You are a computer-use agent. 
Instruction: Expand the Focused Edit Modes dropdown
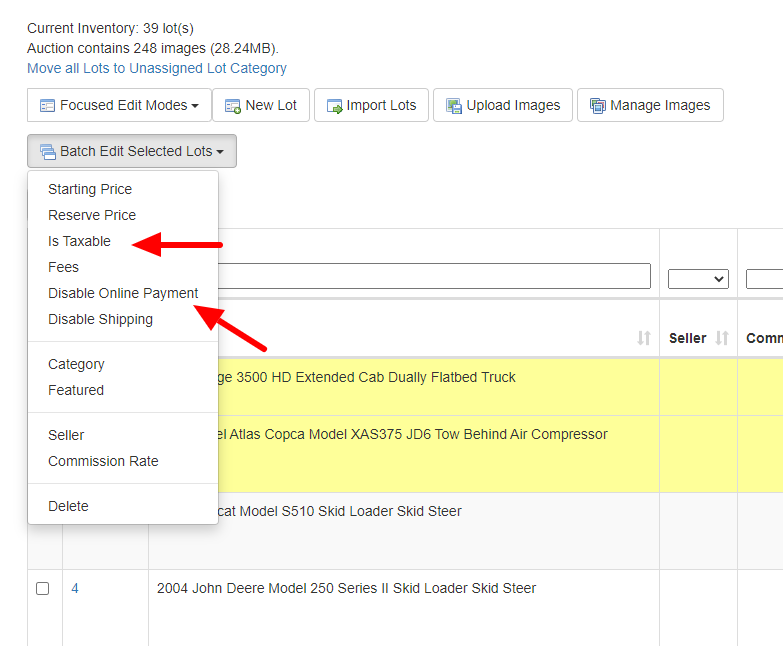[x=195, y=106]
